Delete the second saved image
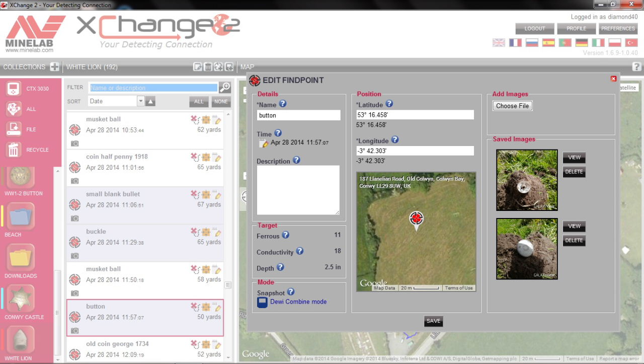This screenshot has width=644, height=364. pyautogui.click(x=574, y=240)
